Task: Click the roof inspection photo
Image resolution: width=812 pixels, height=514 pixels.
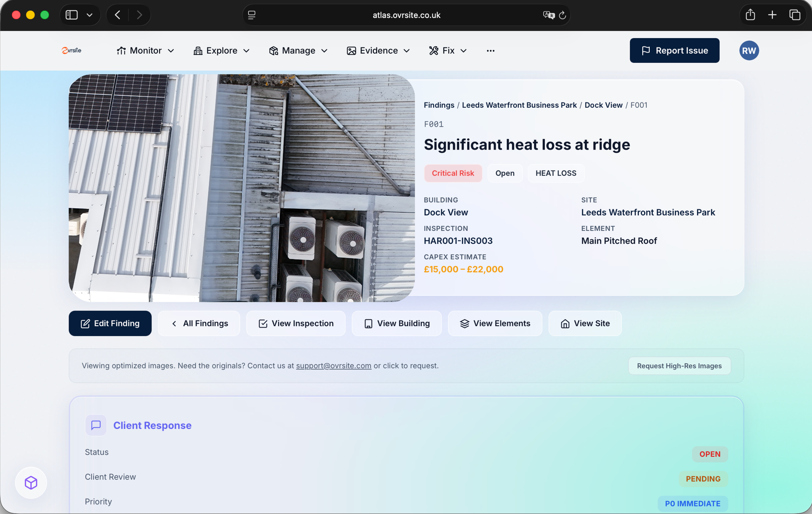Action: coord(241,188)
